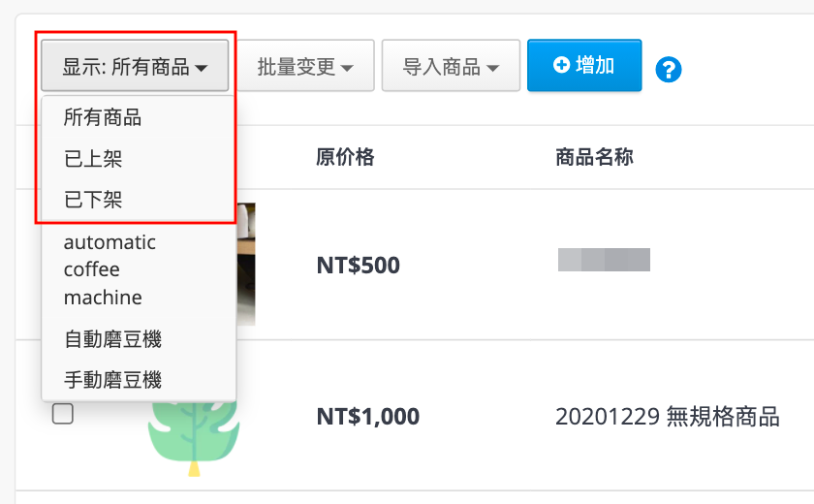Click the plus icon on 增加 button
814x504 pixels.
coord(561,65)
